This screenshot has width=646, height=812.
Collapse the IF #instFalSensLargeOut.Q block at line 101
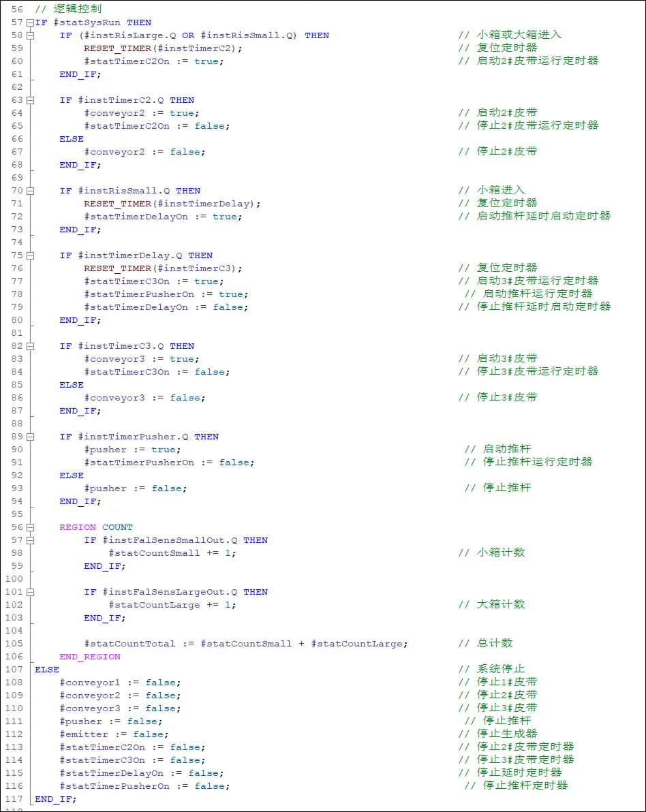30,593
